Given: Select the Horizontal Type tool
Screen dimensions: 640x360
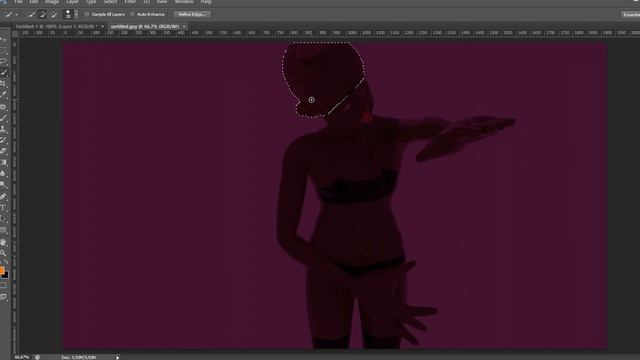Looking at the screenshot, I should (3, 208).
